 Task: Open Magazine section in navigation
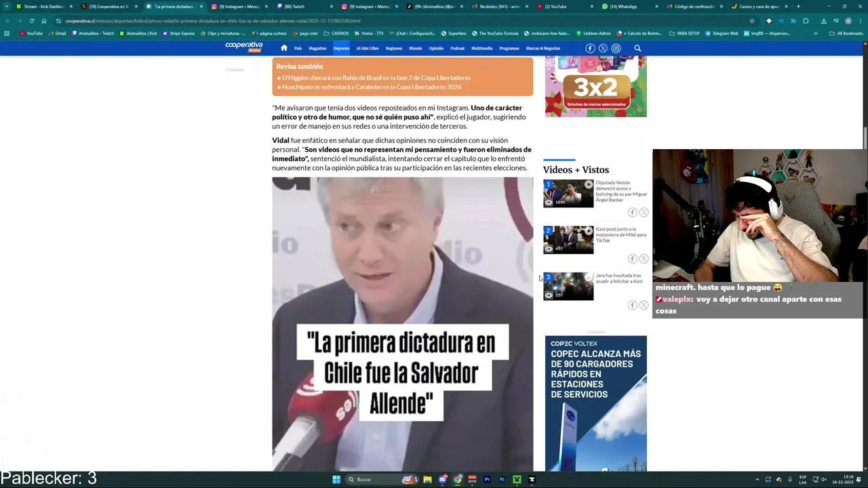tap(317, 48)
